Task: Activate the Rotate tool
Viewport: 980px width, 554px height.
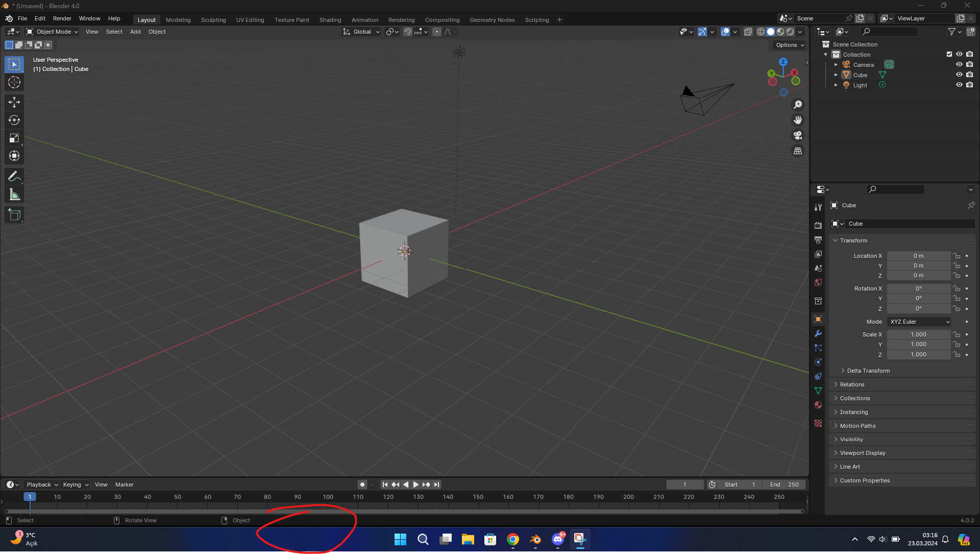Action: click(x=14, y=121)
